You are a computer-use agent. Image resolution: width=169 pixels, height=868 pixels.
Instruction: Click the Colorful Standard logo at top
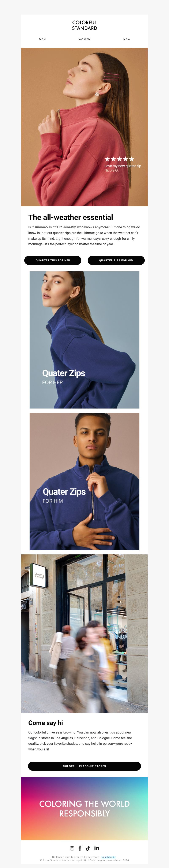84,25
